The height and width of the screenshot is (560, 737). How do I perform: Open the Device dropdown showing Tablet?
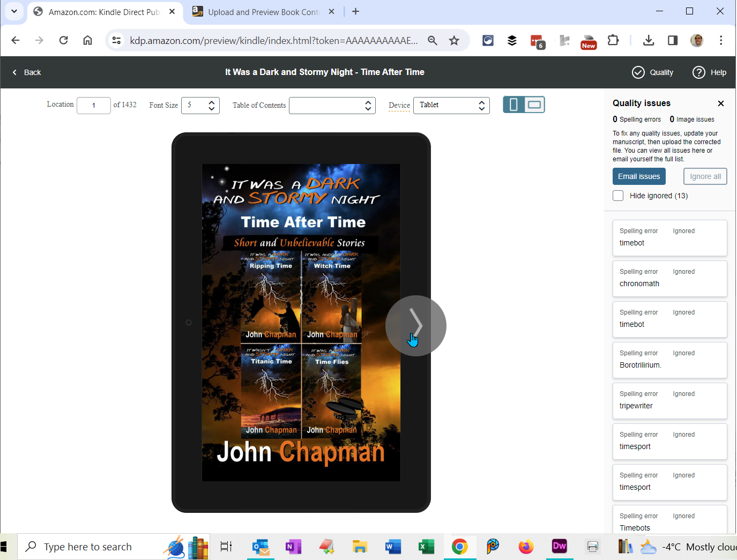coord(451,105)
